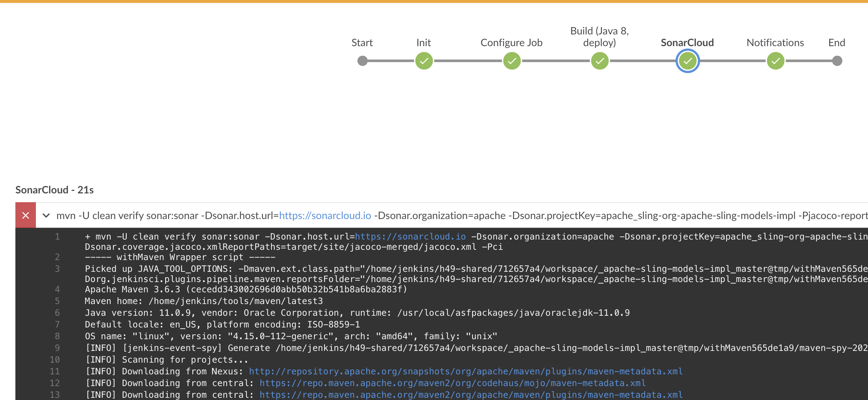Collapse the mvn step log chevron
The width and height of the screenshot is (868, 400).
pyautogui.click(x=46, y=215)
